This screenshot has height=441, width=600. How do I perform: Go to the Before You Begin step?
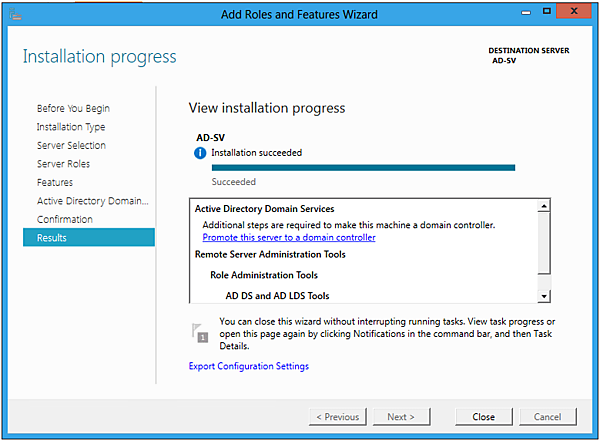point(73,108)
